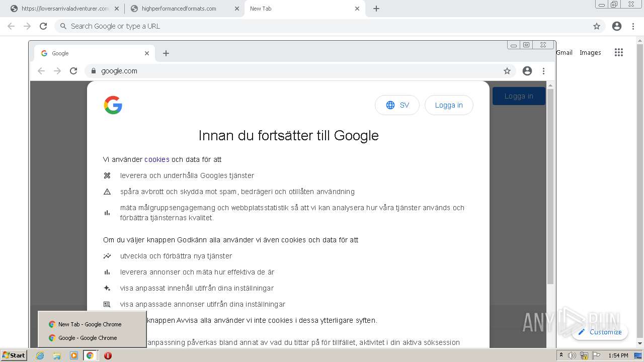The height and width of the screenshot is (362, 644).
Task: Click the heading Innan du fortsätter till Google
Action: (x=288, y=135)
